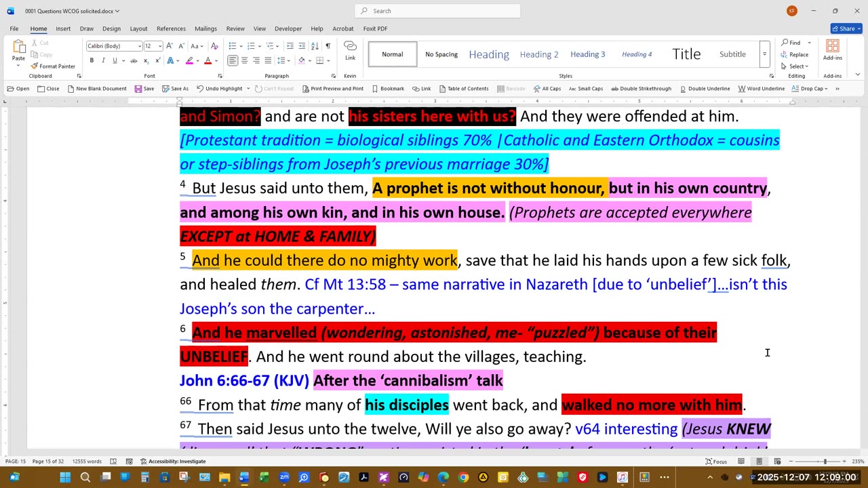Toggle Italic formatting

click(x=103, y=60)
